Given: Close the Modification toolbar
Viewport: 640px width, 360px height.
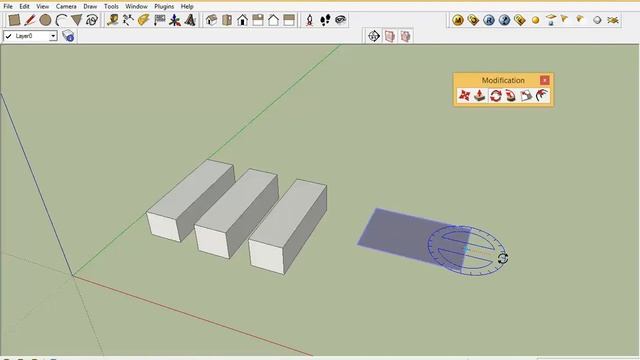Looking at the screenshot, I should pyautogui.click(x=544, y=80).
